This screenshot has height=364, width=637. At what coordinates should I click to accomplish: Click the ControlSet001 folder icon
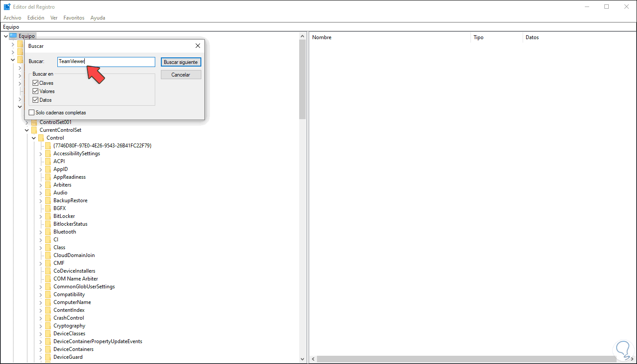[34, 122]
